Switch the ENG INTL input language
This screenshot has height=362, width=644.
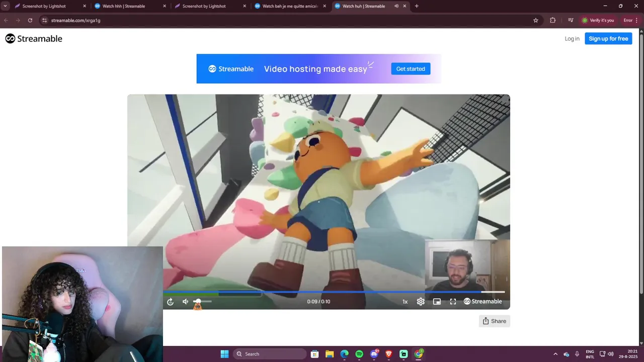(x=590, y=354)
